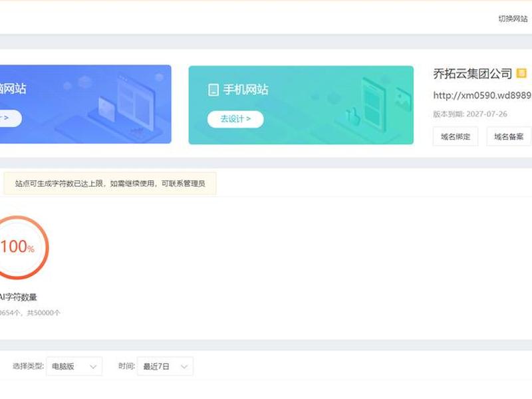
Task: Click the AI字符数量 label
Action: pos(18,297)
